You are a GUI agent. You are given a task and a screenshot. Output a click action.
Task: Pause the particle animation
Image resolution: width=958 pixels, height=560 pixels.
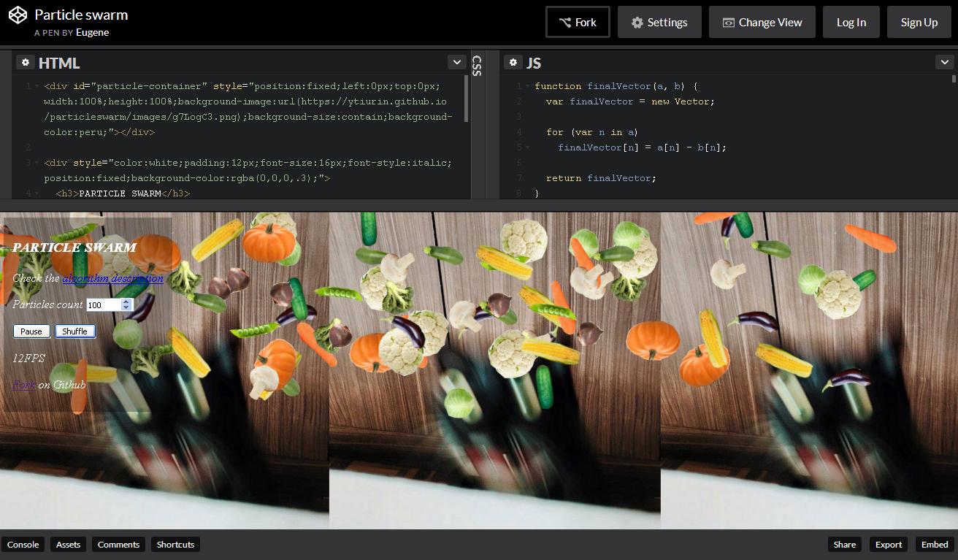click(31, 331)
